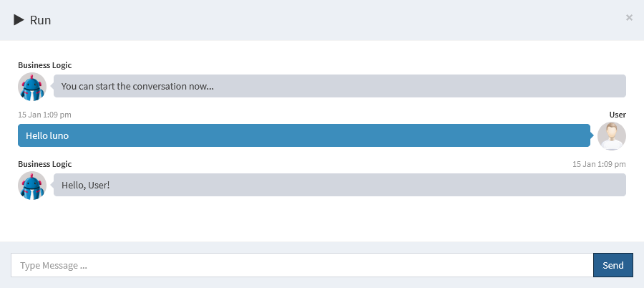Click the topmost "Business Logic" sender name

pyautogui.click(x=44, y=65)
